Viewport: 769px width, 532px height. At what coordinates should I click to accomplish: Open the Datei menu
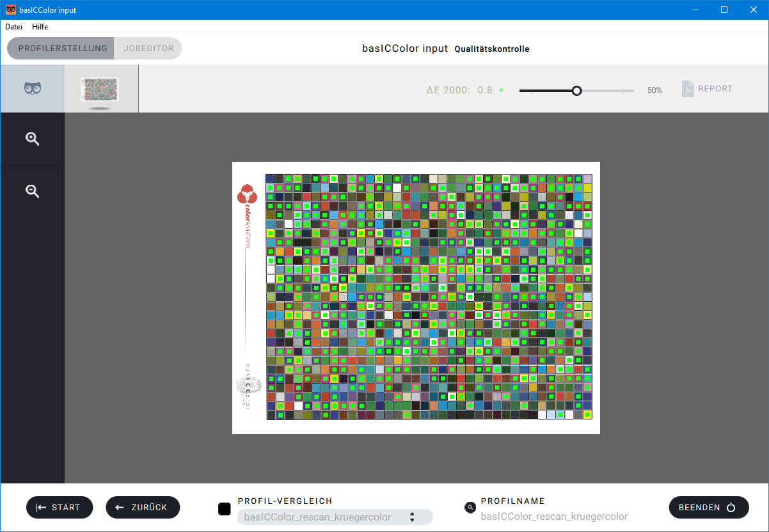[x=14, y=27]
